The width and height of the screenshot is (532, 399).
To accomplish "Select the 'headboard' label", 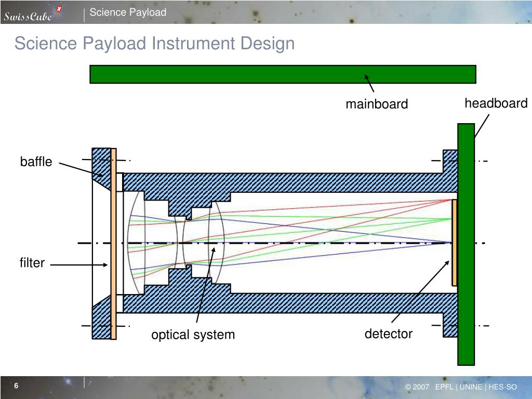I will tap(496, 103).
